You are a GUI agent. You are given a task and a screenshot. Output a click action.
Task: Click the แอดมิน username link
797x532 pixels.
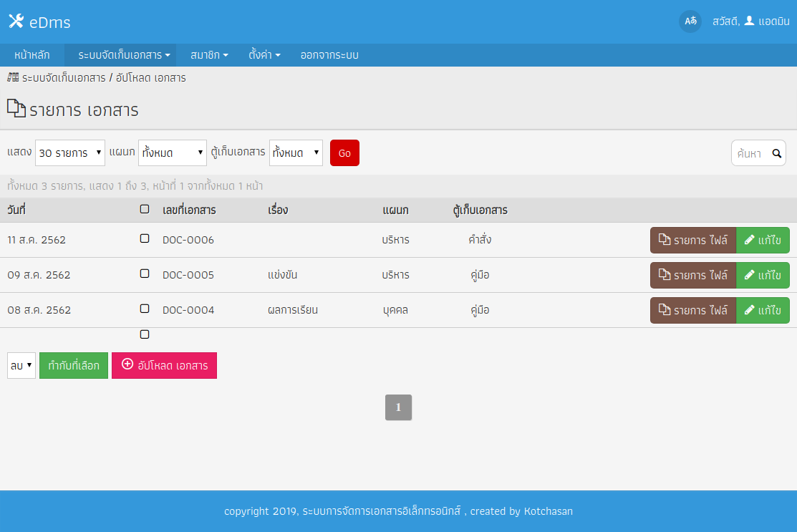click(x=773, y=21)
